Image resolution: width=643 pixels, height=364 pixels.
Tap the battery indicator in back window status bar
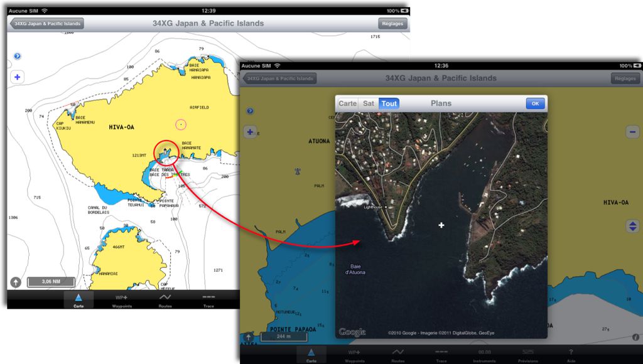[405, 11]
